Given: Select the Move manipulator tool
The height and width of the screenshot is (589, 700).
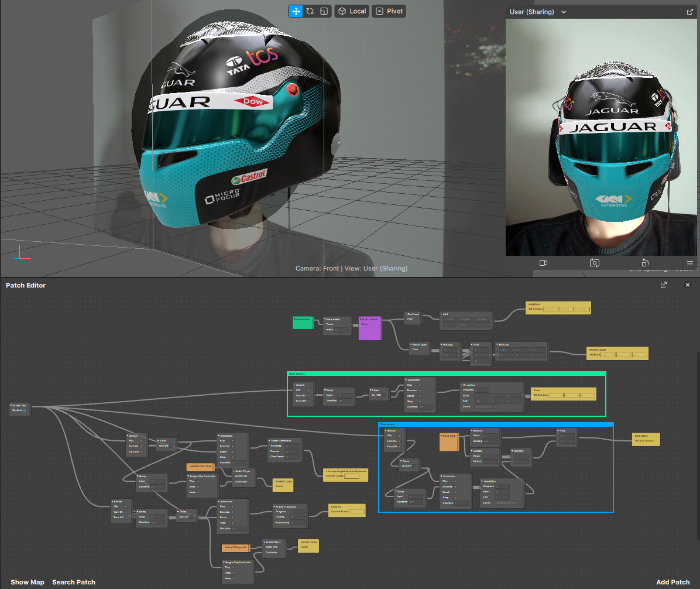Looking at the screenshot, I should [296, 11].
